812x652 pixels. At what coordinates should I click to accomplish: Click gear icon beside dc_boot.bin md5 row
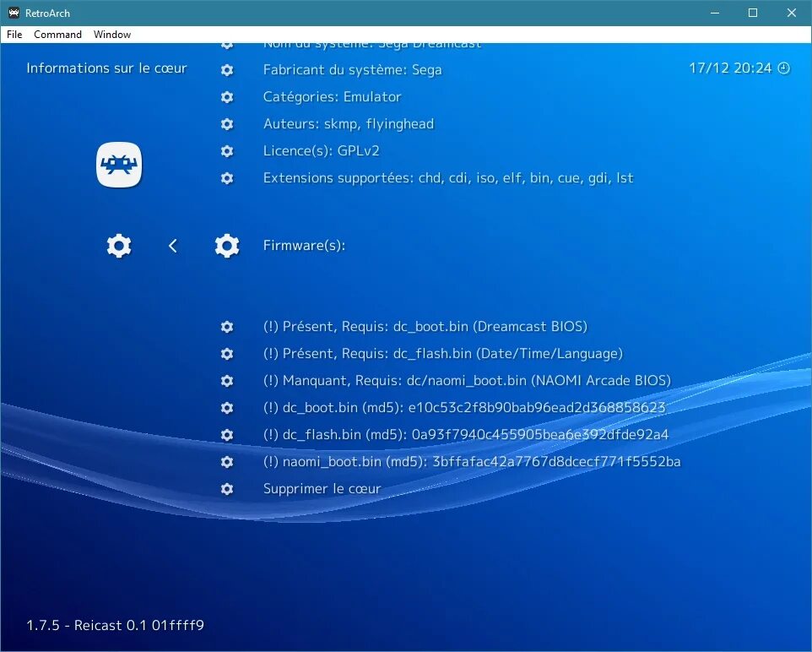click(227, 407)
